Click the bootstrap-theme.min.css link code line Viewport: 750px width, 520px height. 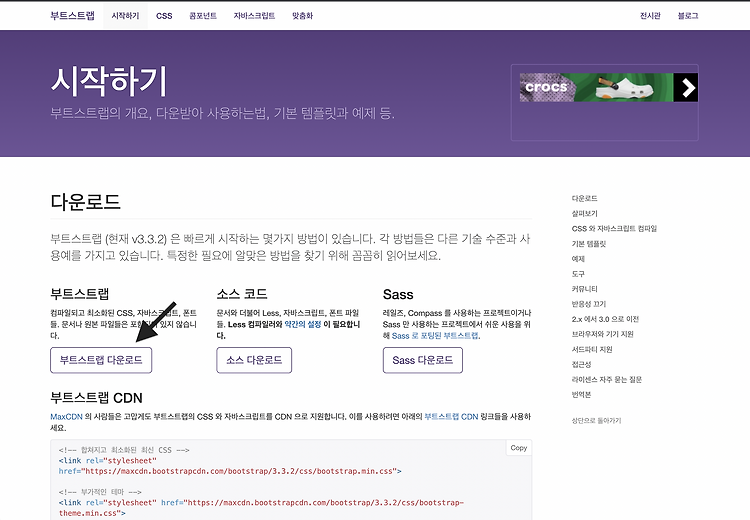tap(261, 508)
